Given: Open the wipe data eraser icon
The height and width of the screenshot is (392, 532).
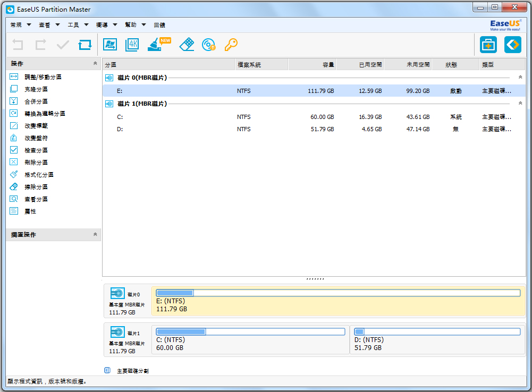Looking at the screenshot, I should coord(187,45).
